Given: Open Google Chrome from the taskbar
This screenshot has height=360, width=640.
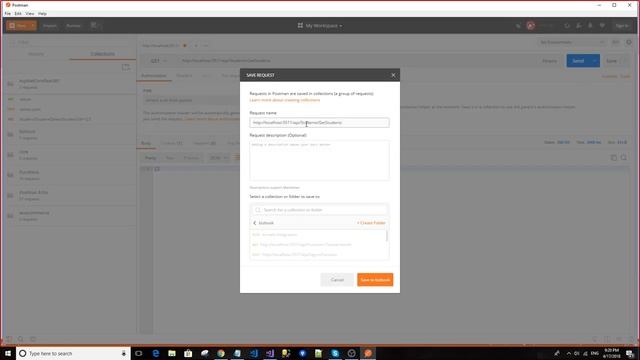Looking at the screenshot, I should pyautogui.click(x=221, y=353).
